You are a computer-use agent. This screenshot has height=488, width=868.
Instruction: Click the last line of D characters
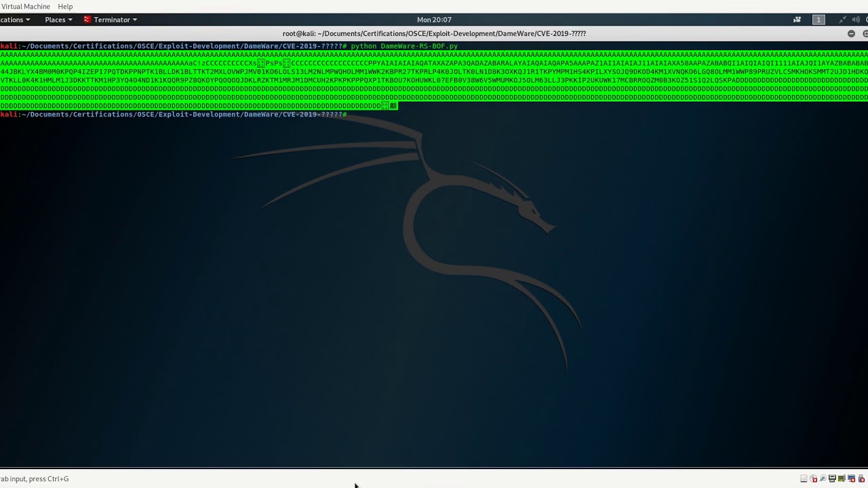click(x=190, y=106)
